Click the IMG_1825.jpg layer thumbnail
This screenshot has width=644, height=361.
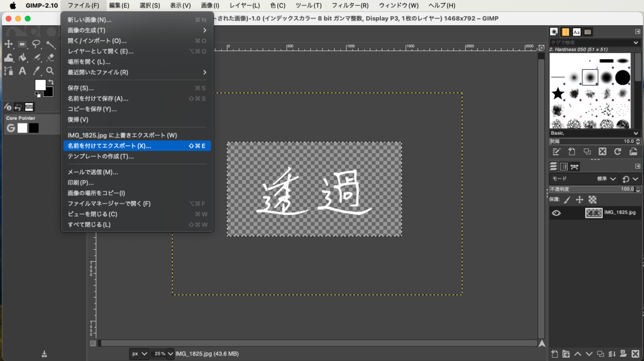point(594,213)
